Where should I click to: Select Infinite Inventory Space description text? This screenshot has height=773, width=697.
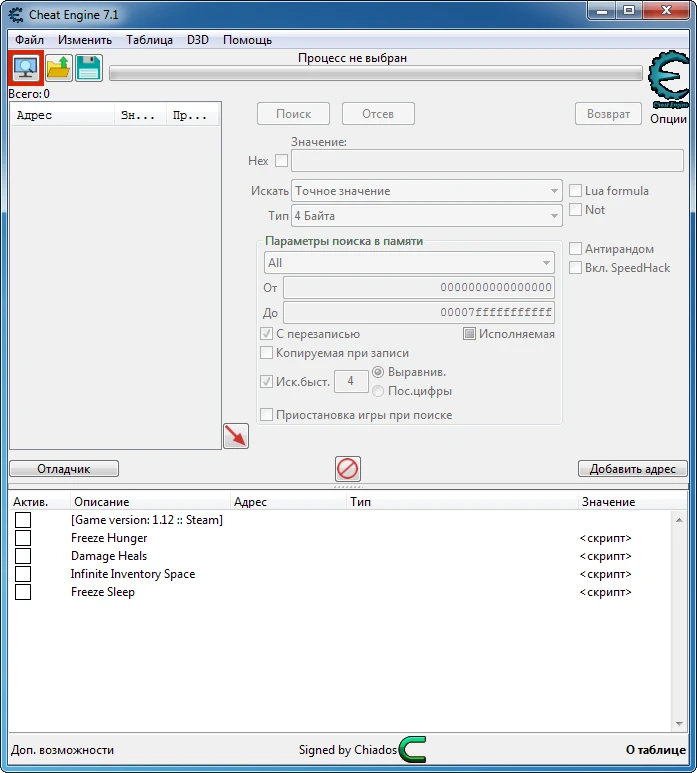point(133,574)
